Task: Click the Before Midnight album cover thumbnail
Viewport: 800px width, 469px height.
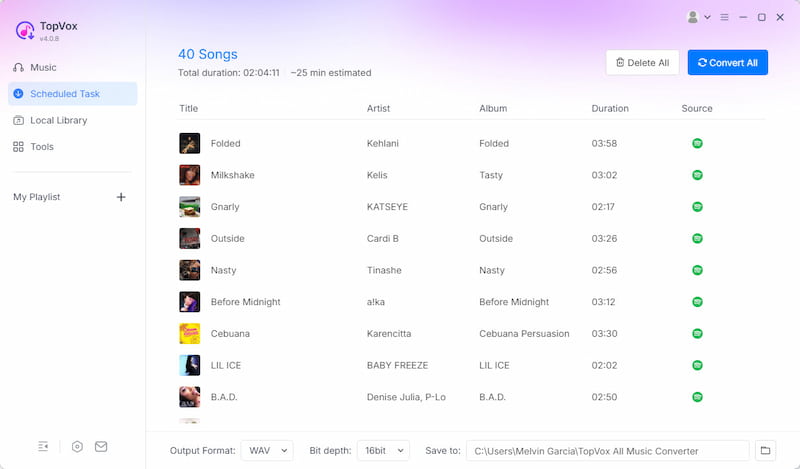Action: click(189, 302)
